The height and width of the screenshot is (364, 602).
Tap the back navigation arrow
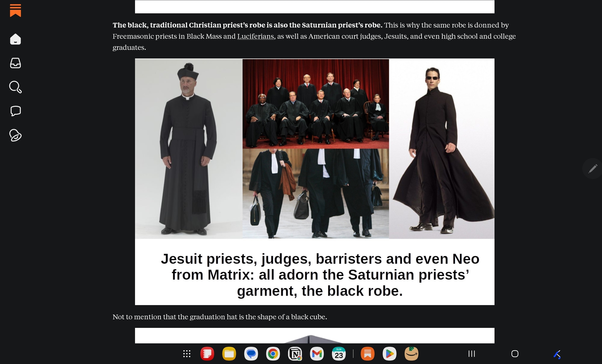tap(557, 354)
